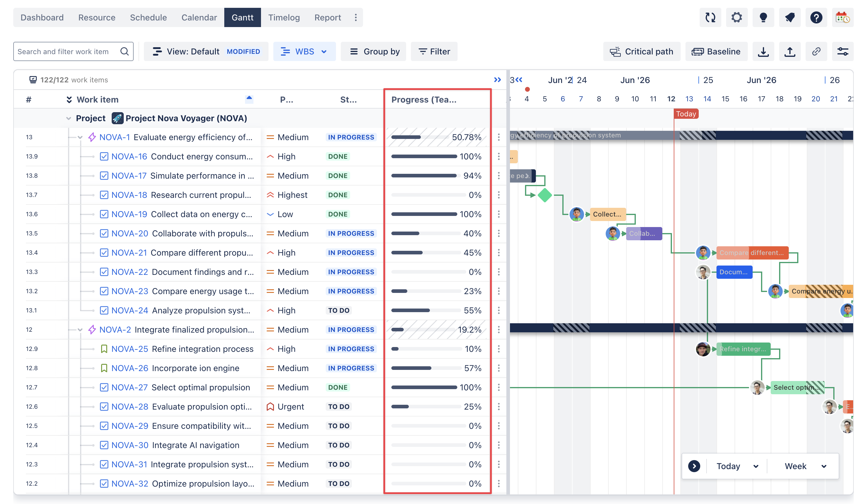
Task: Click the NOVA-20 40% progress bar
Action: pos(426,233)
